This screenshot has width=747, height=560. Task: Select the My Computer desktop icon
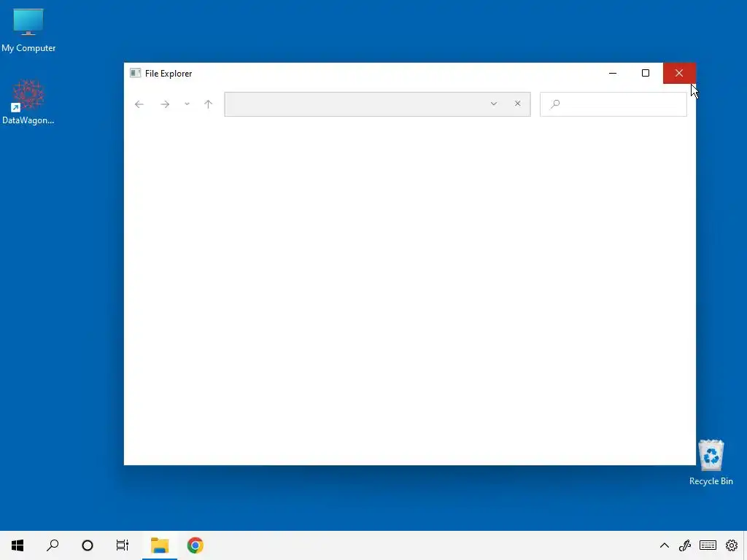[x=28, y=31]
